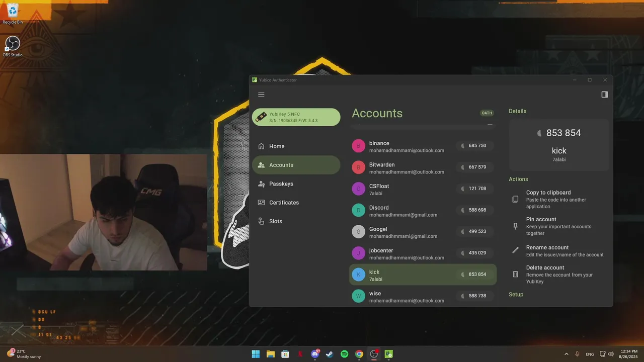Click the OATH chip label
644x362 pixels.
coord(487,113)
